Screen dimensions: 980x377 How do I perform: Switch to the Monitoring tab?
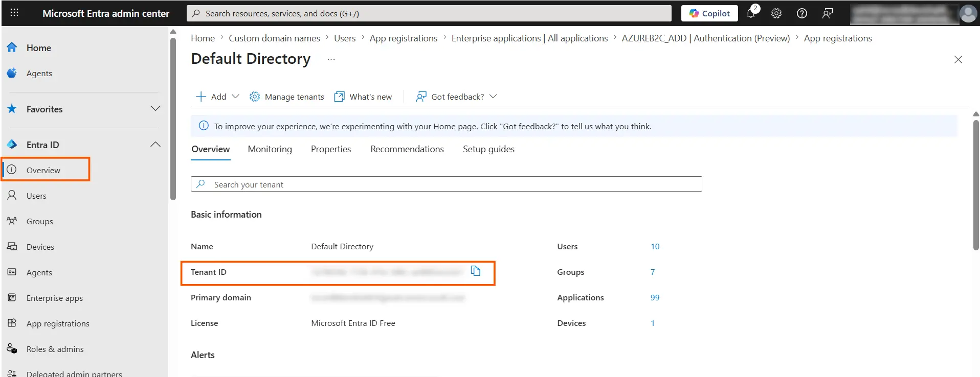click(x=270, y=149)
